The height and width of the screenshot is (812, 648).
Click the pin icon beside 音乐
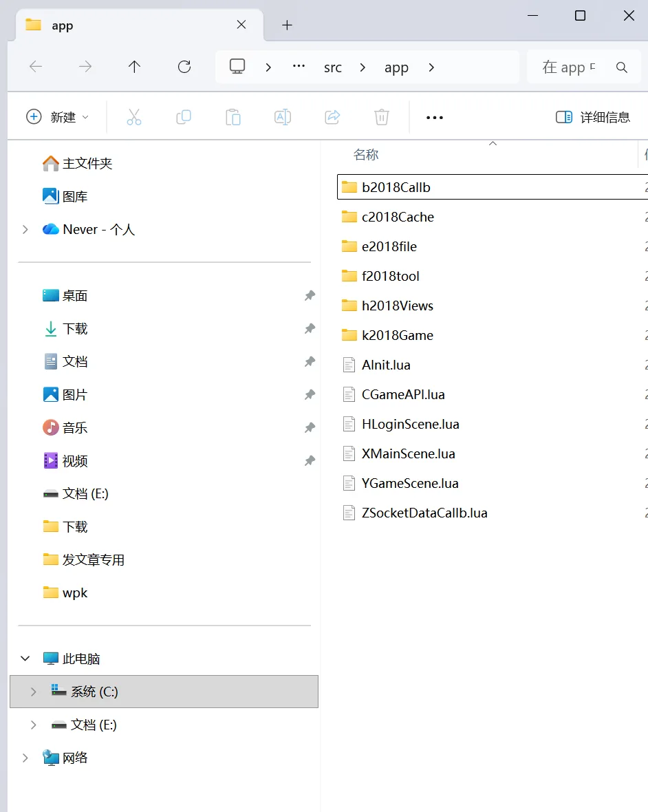pyautogui.click(x=310, y=428)
